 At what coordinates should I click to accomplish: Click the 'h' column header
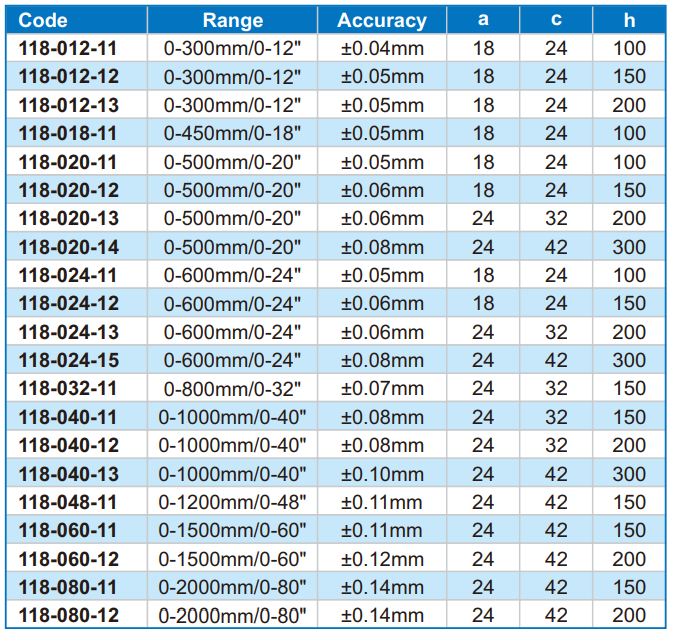[629, 20]
